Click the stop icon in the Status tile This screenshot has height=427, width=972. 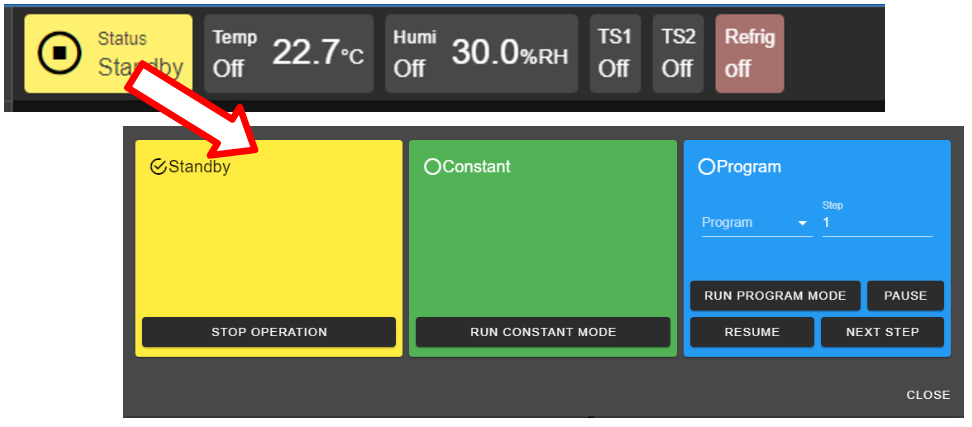[60, 53]
